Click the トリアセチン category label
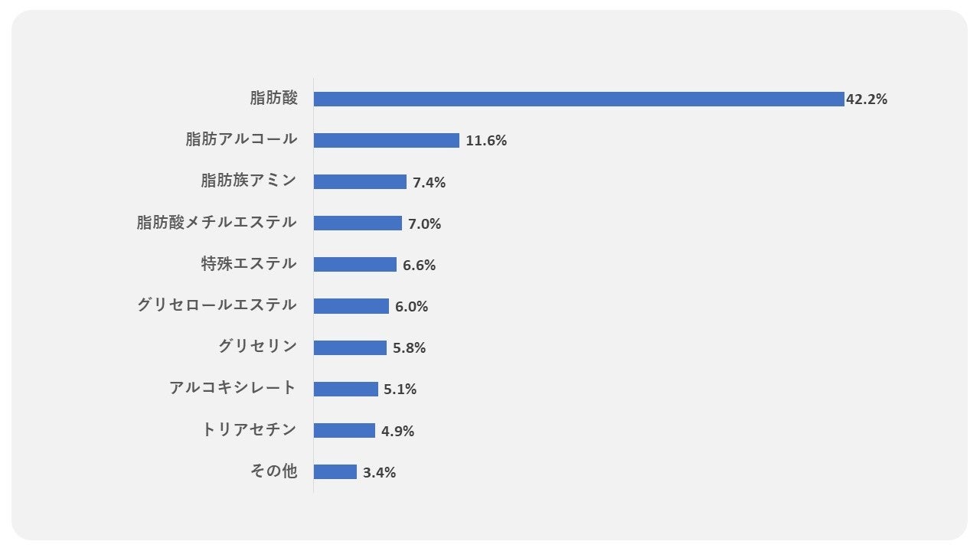980x551 pixels. tap(249, 429)
